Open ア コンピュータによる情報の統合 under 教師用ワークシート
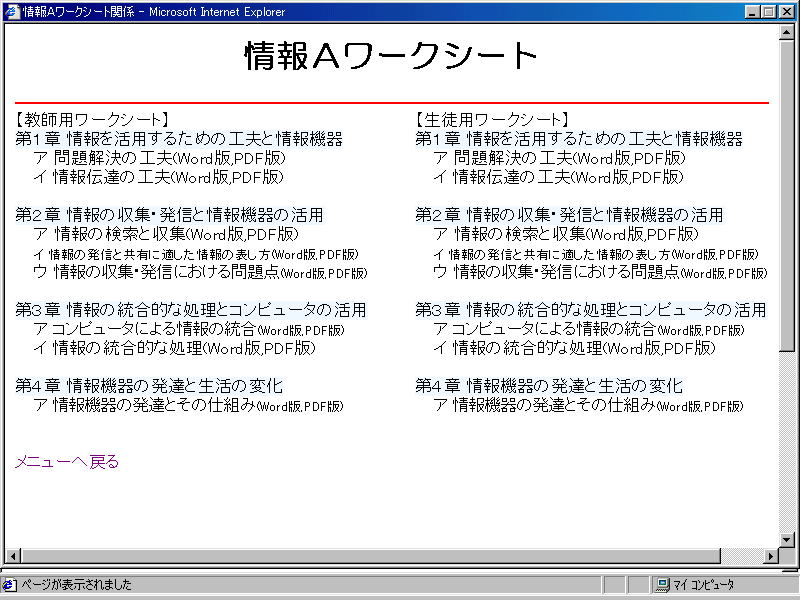 pos(189,329)
